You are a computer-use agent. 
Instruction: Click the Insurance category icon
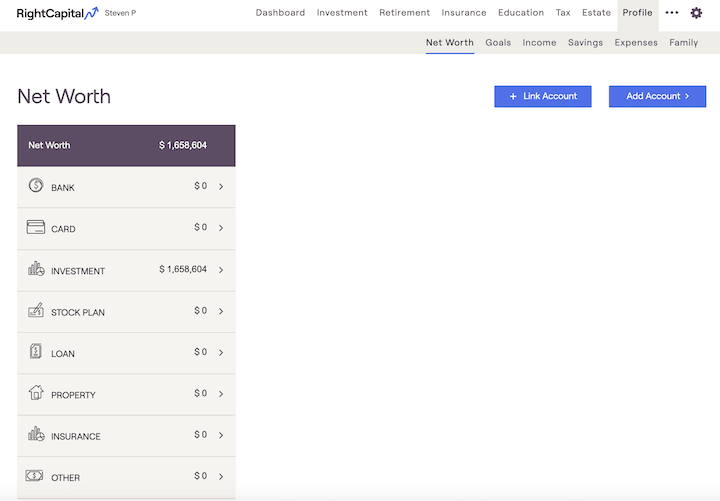pyautogui.click(x=36, y=435)
